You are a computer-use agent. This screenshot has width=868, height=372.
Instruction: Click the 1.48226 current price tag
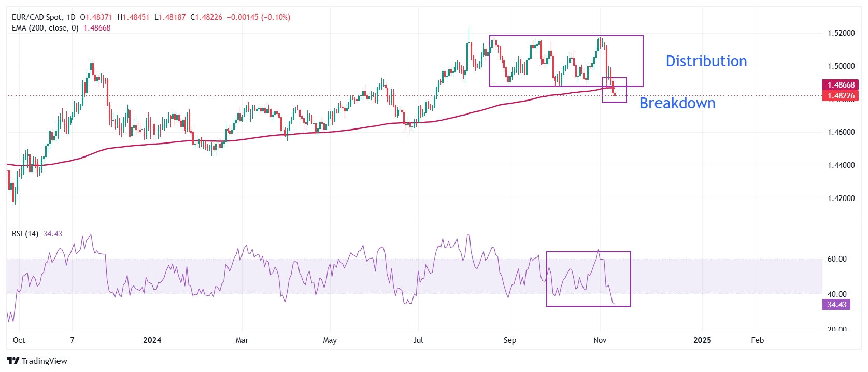[x=840, y=96]
